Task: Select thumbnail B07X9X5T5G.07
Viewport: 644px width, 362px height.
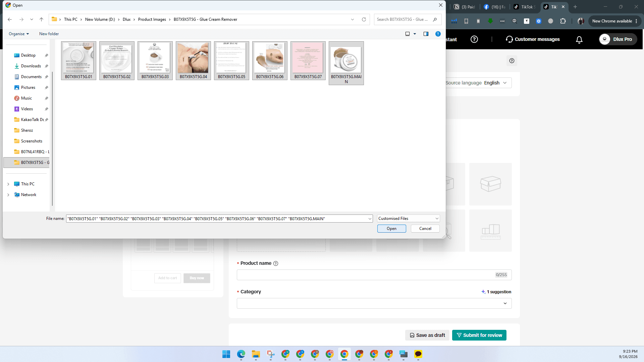Action: 308,61
